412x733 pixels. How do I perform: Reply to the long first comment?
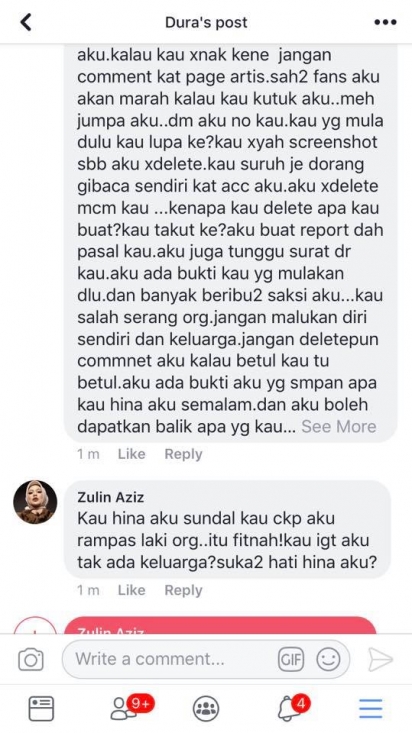[x=183, y=454]
